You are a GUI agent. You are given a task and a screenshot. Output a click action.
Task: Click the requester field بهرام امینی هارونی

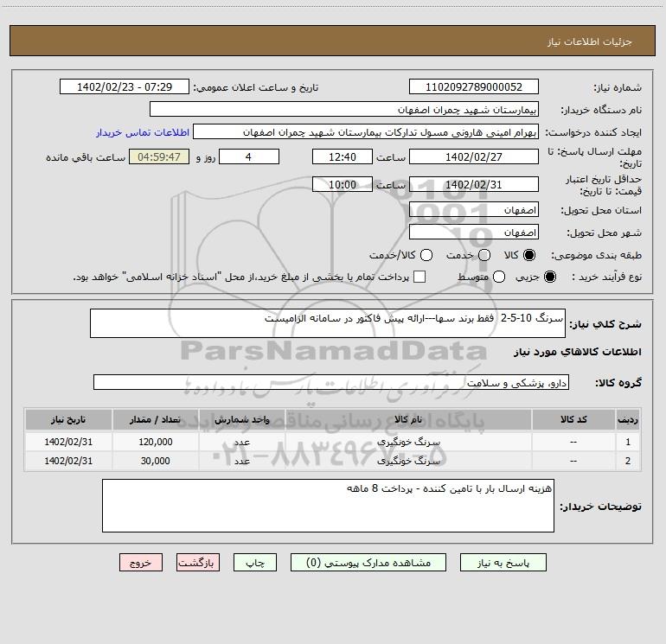coord(366,132)
